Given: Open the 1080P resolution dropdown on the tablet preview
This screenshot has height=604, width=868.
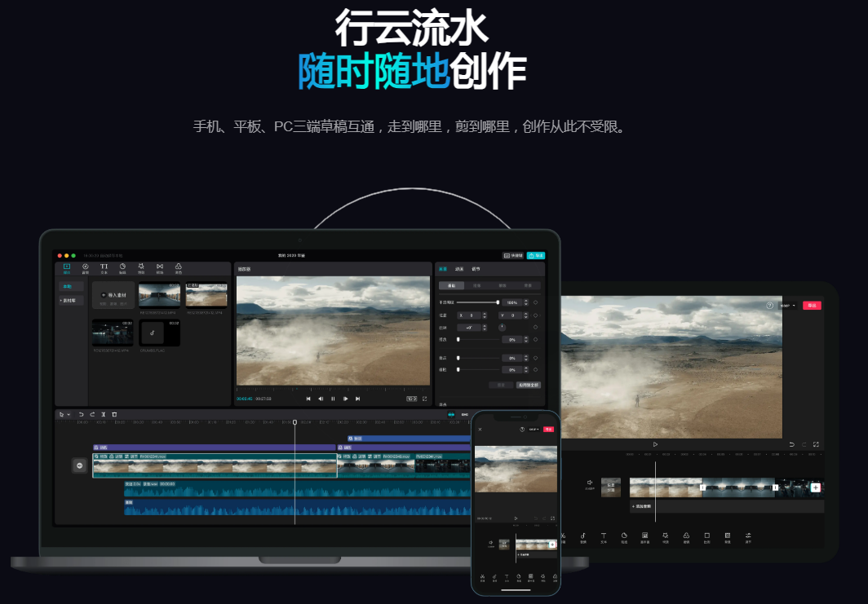Looking at the screenshot, I should click(x=786, y=306).
